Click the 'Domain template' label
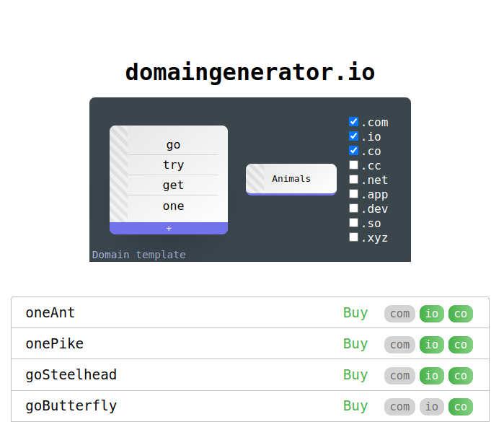 (139, 255)
